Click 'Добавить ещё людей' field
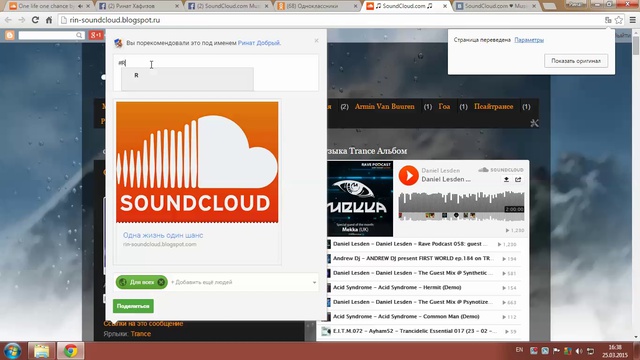Viewport: 640px width, 360px height. pos(201,282)
